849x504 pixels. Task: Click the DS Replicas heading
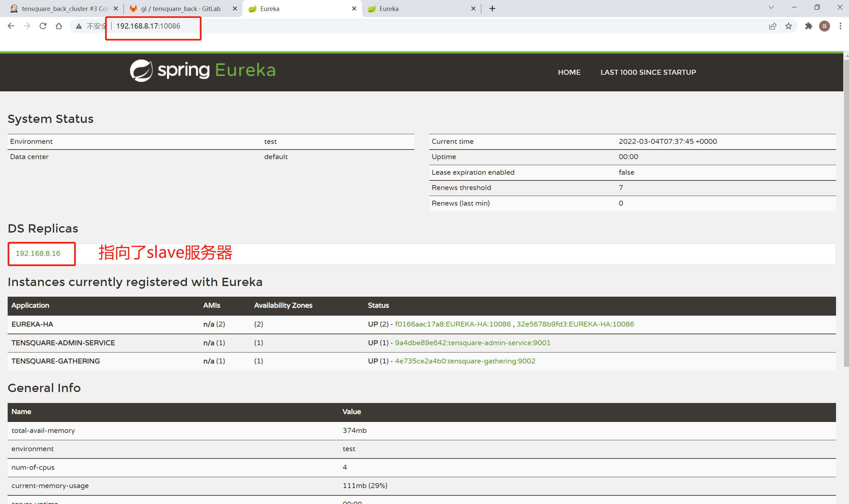point(43,229)
